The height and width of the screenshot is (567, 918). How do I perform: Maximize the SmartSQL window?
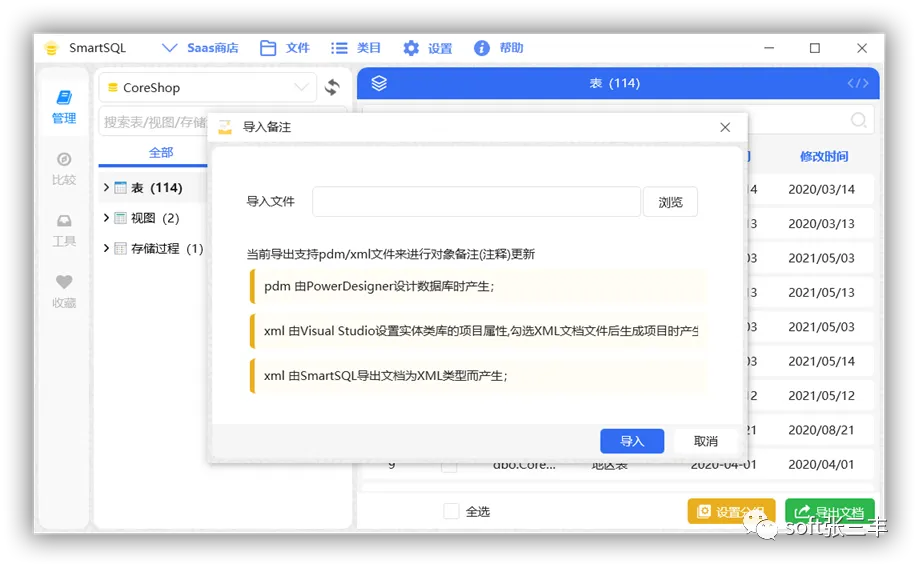pos(814,48)
